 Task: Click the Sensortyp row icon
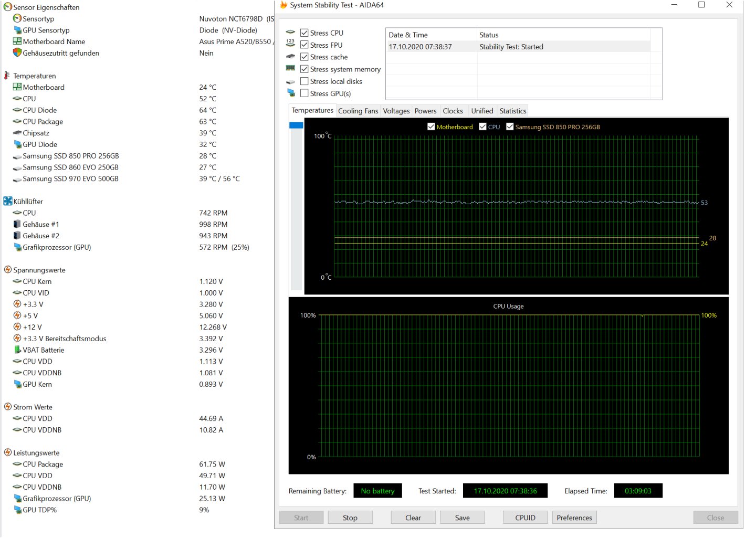pos(17,19)
